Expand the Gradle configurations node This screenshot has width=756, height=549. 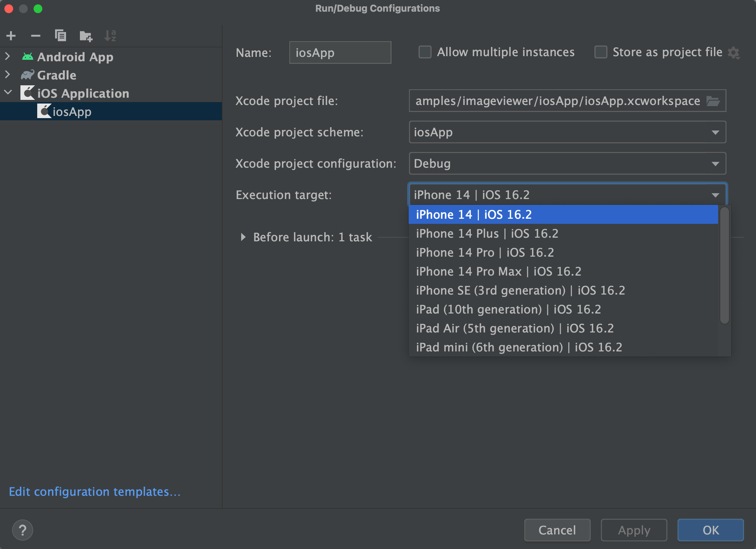8,75
